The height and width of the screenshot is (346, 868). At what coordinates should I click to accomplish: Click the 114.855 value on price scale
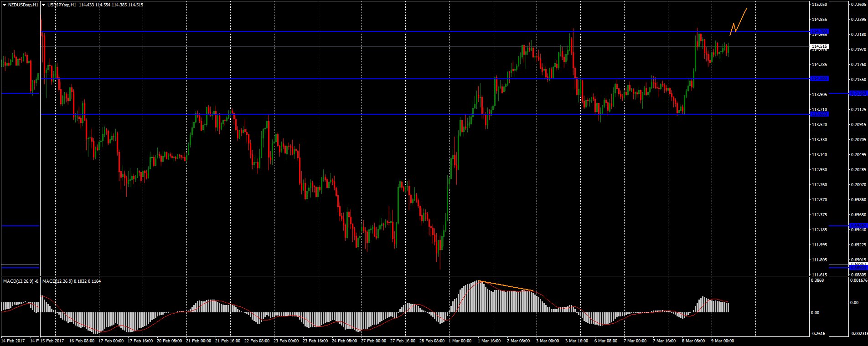(x=820, y=20)
